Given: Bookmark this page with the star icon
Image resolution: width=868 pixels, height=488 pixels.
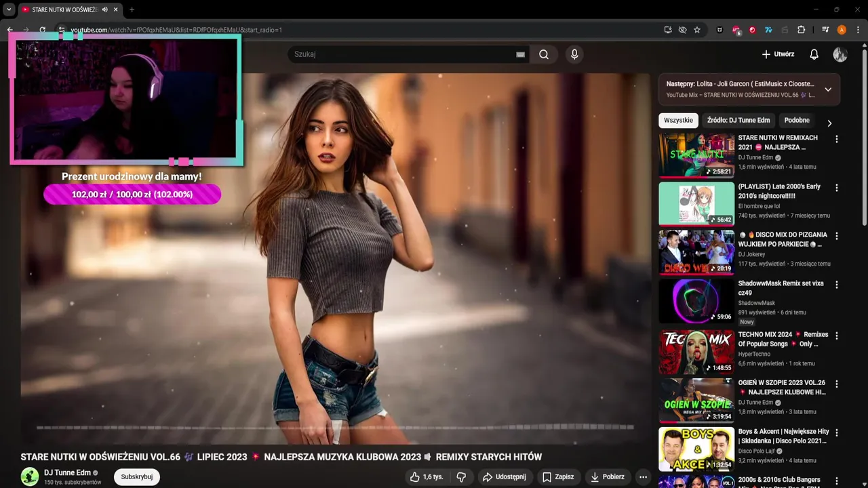Looking at the screenshot, I should [697, 30].
